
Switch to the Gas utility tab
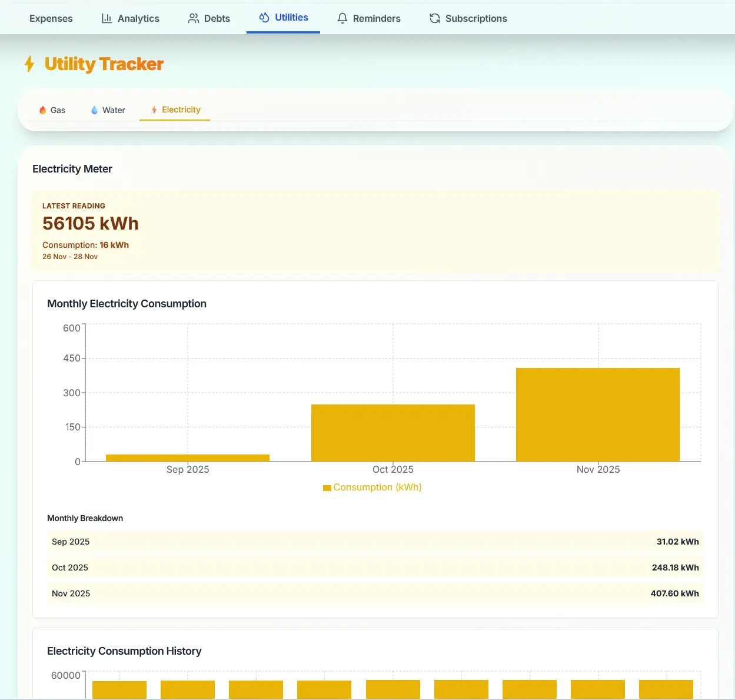click(52, 110)
